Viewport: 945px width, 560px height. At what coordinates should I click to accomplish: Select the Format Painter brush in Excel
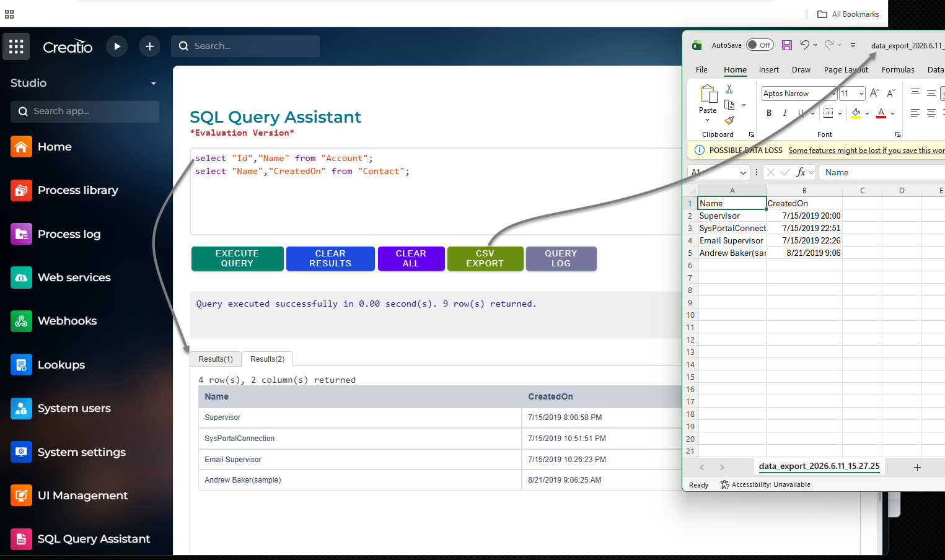pos(729,120)
